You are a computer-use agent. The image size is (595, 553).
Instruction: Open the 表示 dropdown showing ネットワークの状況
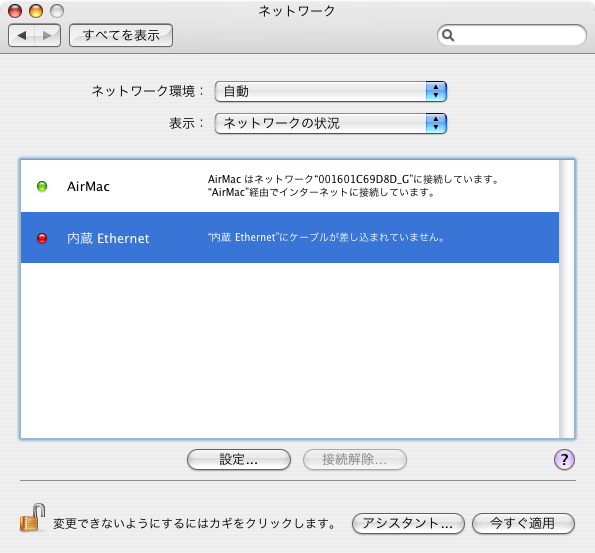[x=331, y=123]
